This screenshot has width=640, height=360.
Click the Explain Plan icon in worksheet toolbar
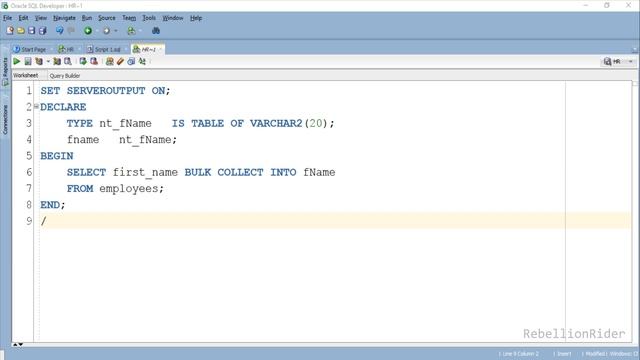(39, 62)
